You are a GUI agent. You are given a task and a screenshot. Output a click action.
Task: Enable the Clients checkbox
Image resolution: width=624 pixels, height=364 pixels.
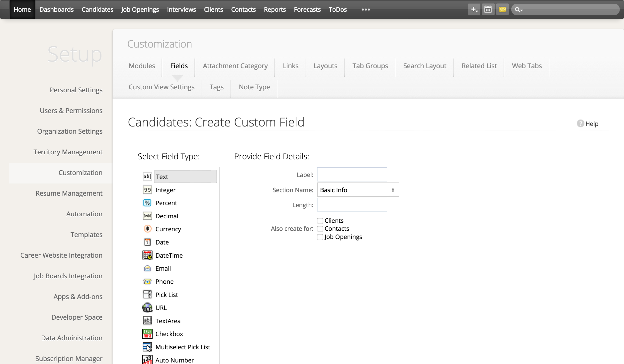tap(320, 221)
